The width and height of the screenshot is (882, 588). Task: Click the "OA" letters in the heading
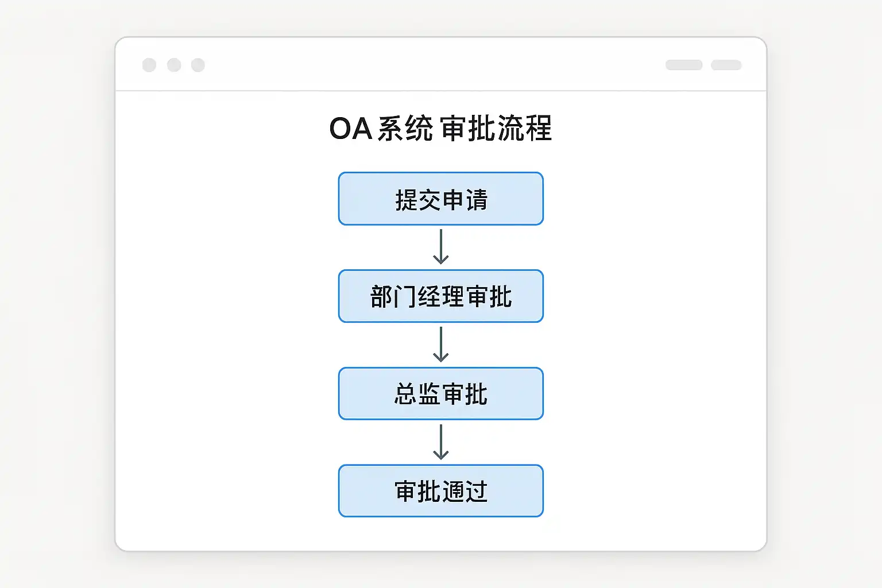coord(351,129)
